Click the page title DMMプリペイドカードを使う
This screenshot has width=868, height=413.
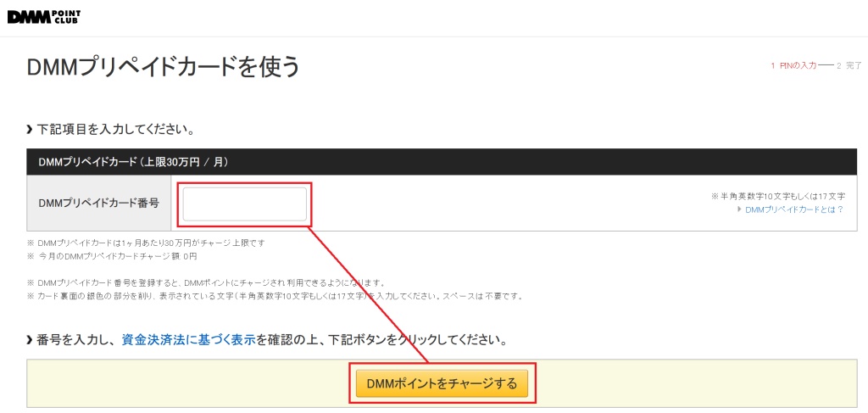[x=164, y=66]
